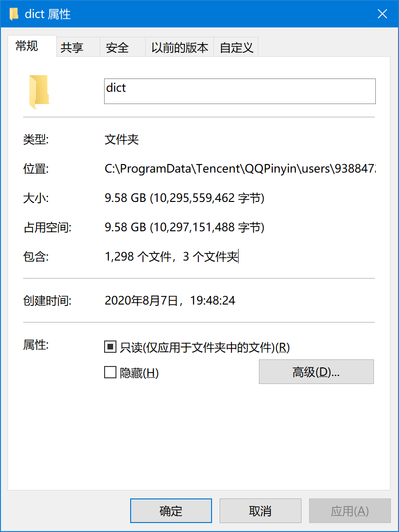Screen dimensions: 399x532
Task: Click the large yellow dict folder icon
Action: (x=39, y=92)
